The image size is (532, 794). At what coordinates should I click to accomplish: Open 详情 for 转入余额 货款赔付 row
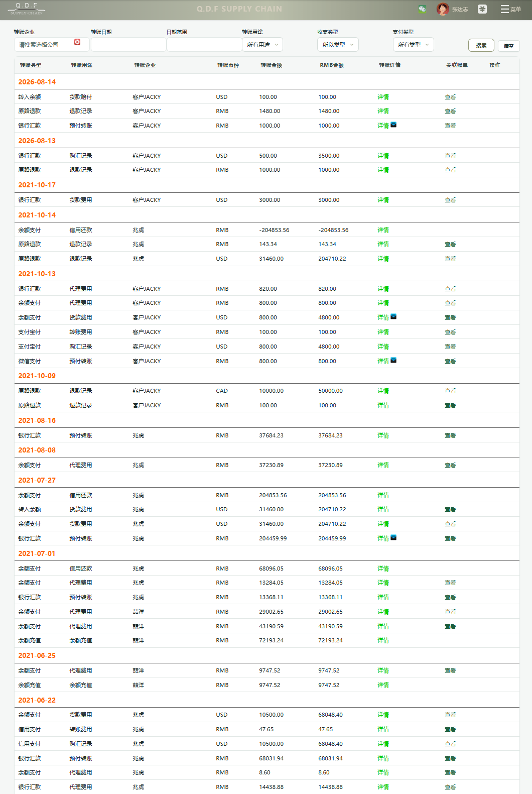coord(383,97)
